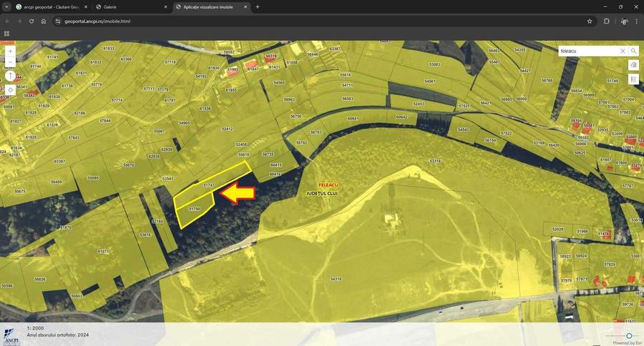Viewport: 644px width, 346px height.
Task: Open Chrome three-dot menu
Action: point(636,21)
